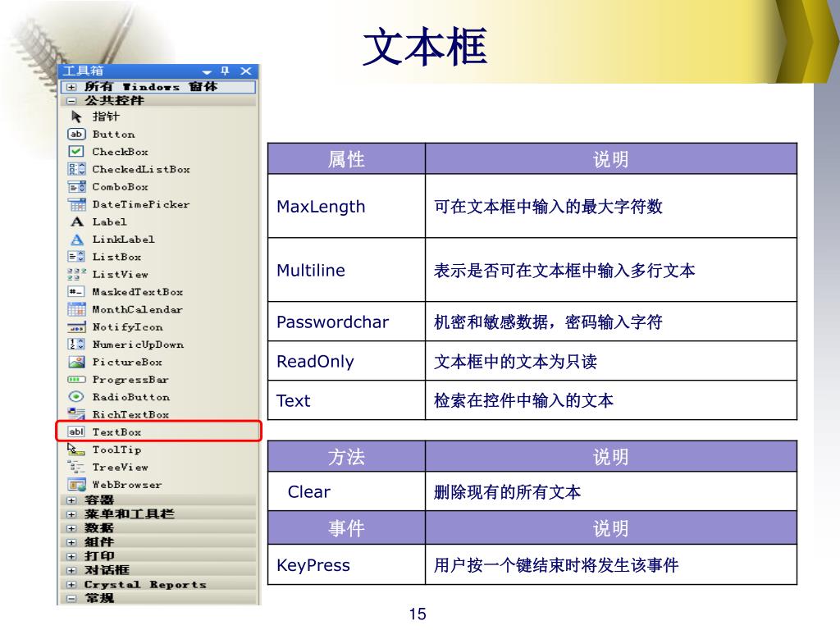The height and width of the screenshot is (630, 840).
Task: Click the description 机密和敏感数据，密码输入字符
Action: pyautogui.click(x=548, y=322)
